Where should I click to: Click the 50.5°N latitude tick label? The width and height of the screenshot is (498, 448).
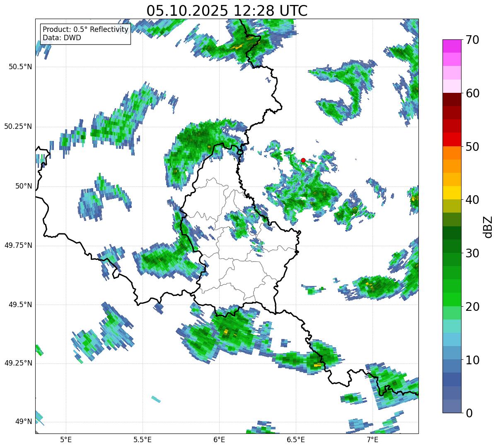pyautogui.click(x=21, y=67)
